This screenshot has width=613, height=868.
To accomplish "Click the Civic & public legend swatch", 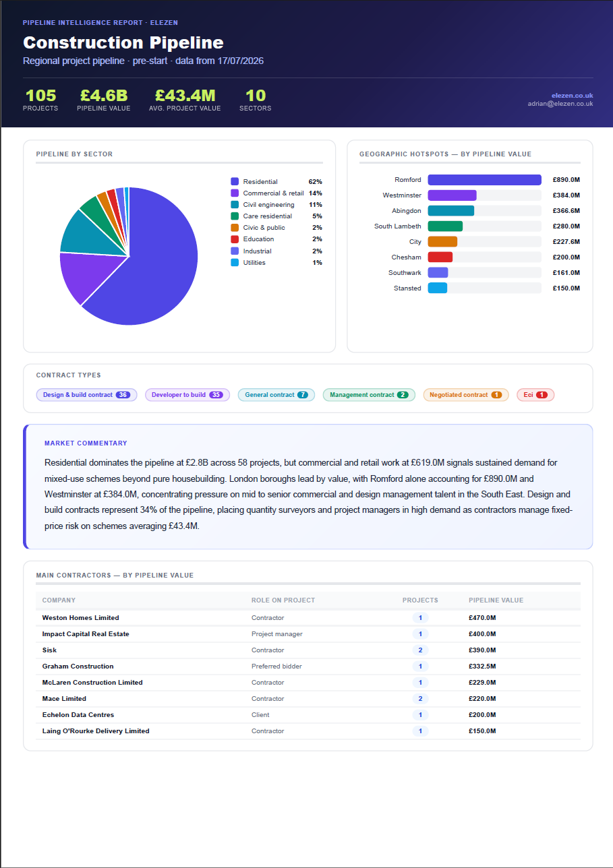I will coord(235,228).
